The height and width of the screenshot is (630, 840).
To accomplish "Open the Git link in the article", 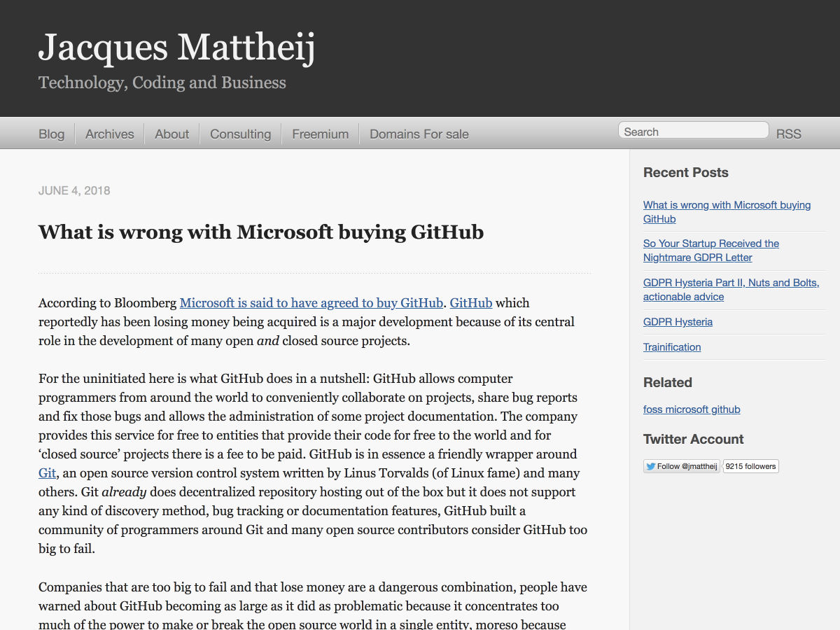I will [x=47, y=473].
